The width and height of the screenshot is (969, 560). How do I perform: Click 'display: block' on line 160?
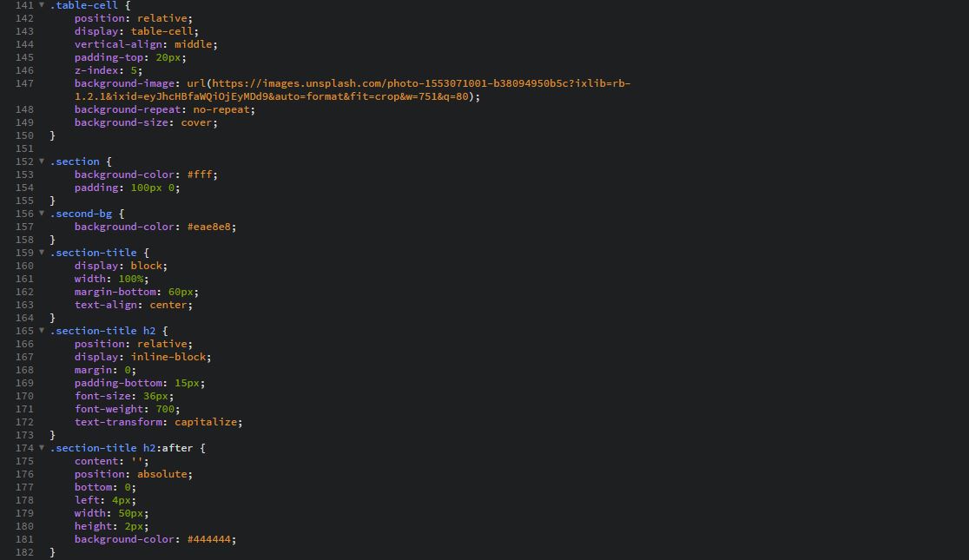(x=122, y=266)
